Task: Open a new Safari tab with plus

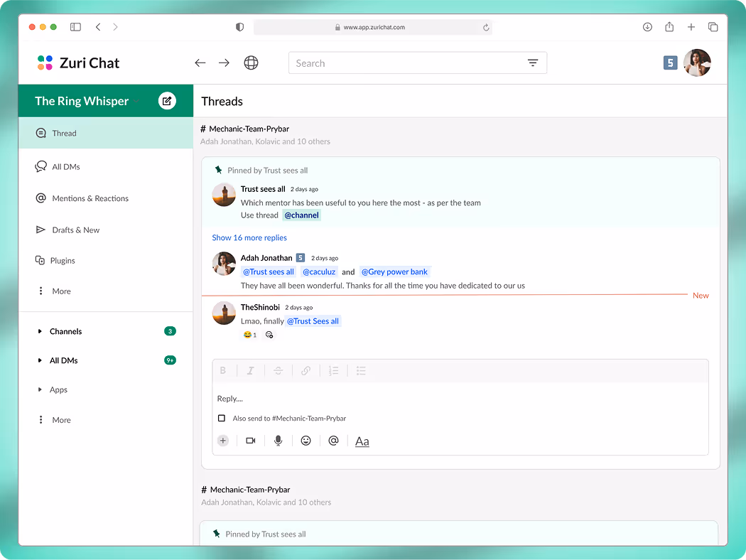Action: tap(691, 27)
